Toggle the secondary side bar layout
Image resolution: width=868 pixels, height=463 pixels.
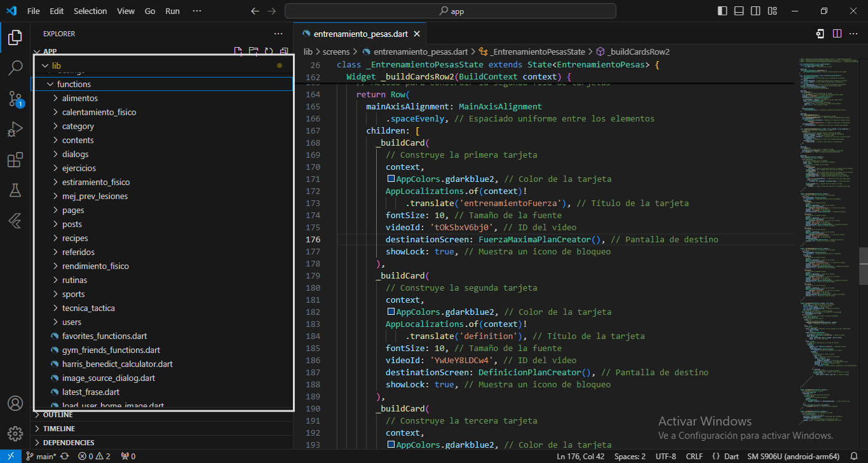[756, 11]
